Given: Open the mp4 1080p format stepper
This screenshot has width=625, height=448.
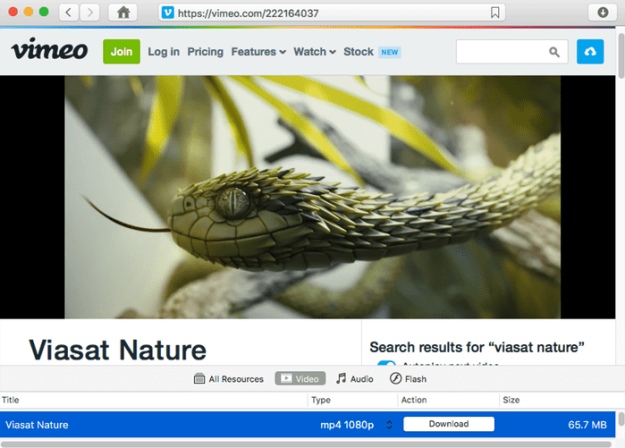Looking at the screenshot, I should coord(389,425).
